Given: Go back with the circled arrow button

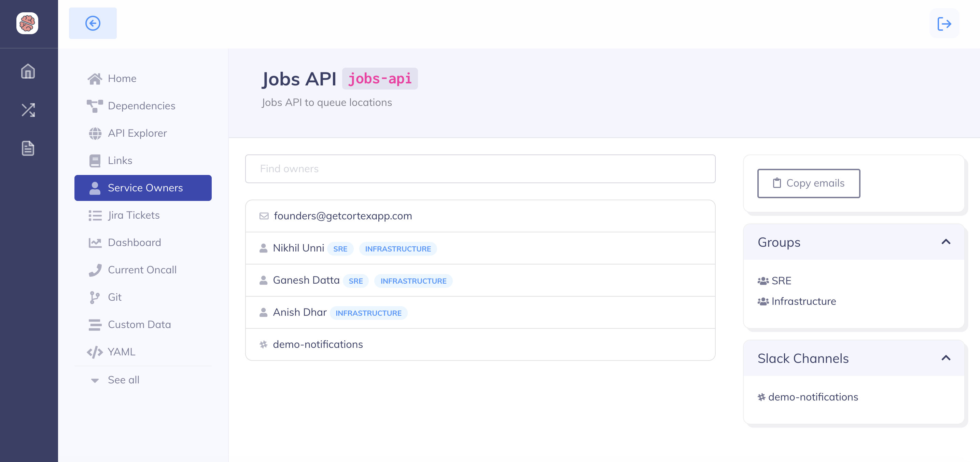Looking at the screenshot, I should click(93, 23).
